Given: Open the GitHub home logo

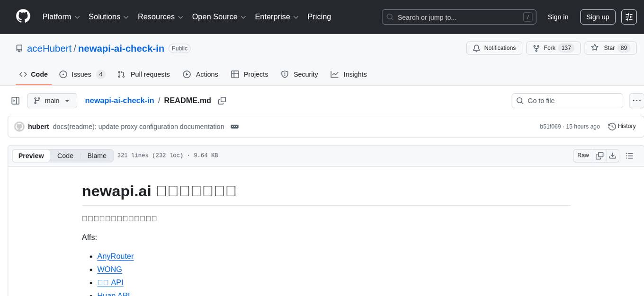Looking at the screenshot, I should point(23,17).
